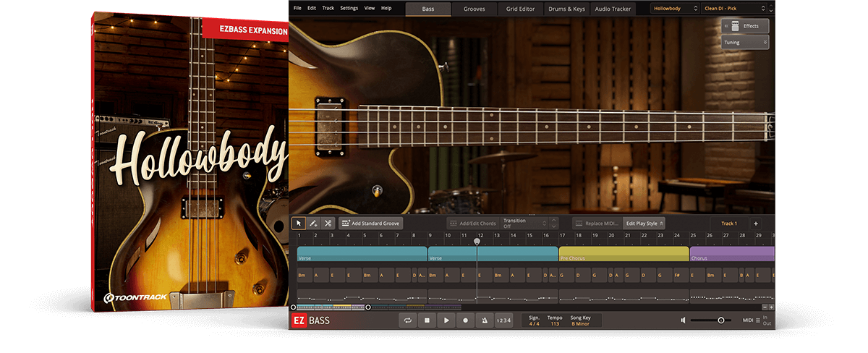Switch to the Grooves tab
Image resolution: width=868 pixels, height=353 pixels.
click(x=475, y=9)
